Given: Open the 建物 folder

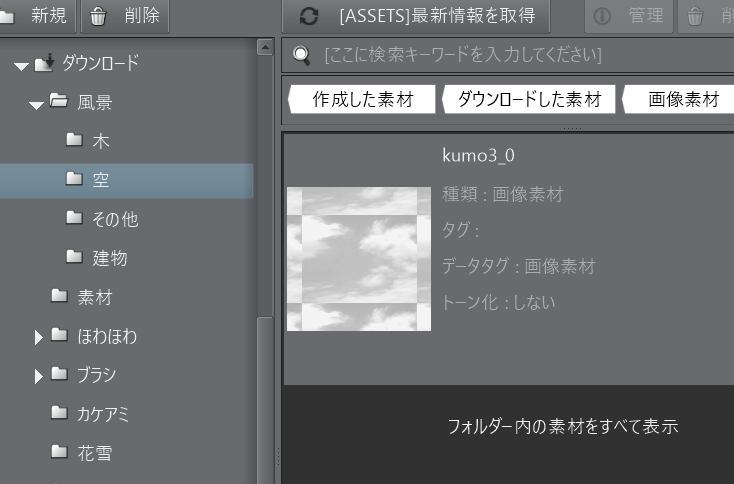Looking at the screenshot, I should 110,258.
